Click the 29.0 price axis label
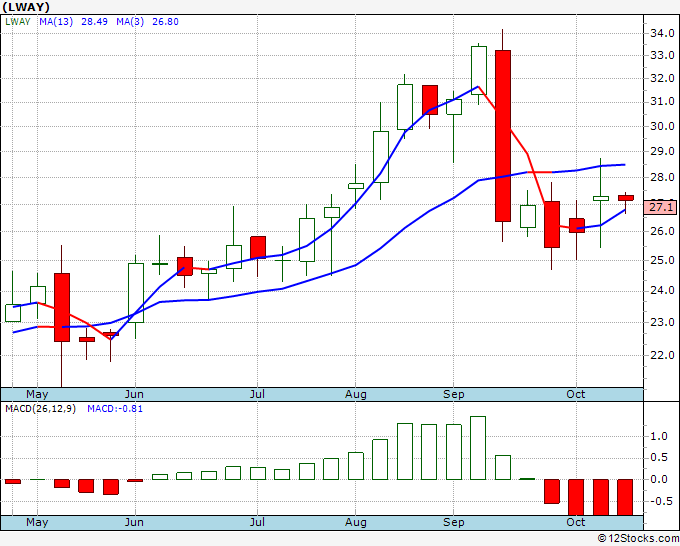Image resolution: width=680 pixels, height=546 pixels. (662, 151)
